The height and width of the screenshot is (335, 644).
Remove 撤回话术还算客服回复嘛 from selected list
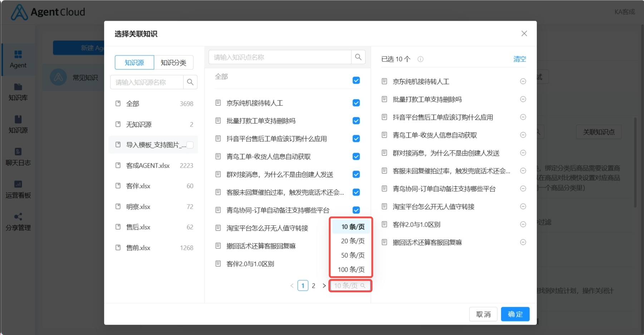pos(523,242)
